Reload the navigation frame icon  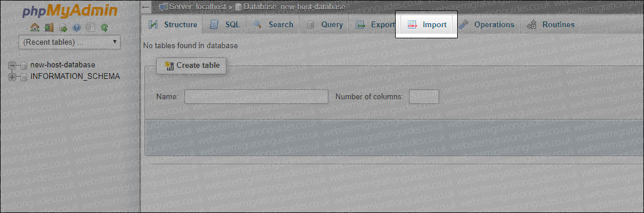click(x=104, y=28)
